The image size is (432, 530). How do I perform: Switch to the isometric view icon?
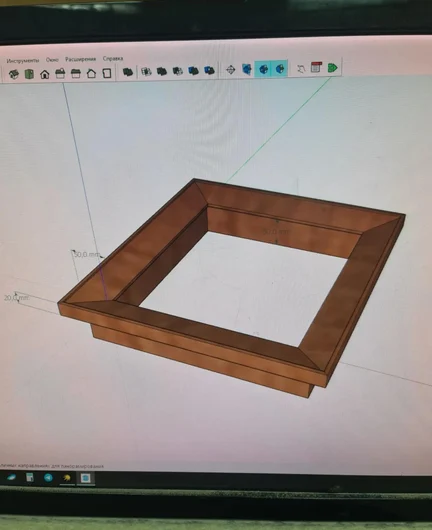(14, 74)
